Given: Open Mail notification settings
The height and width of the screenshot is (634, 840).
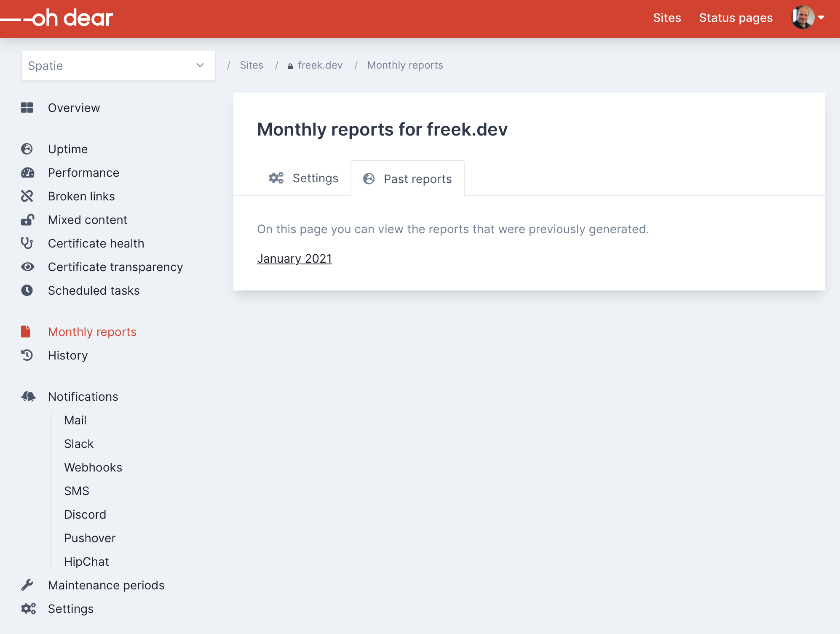Looking at the screenshot, I should [x=75, y=420].
